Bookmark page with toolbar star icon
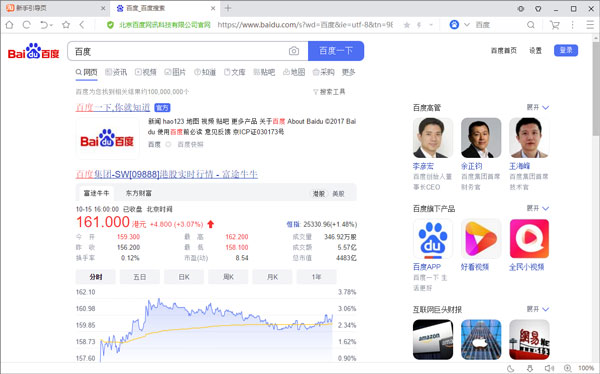Image resolution: width=600 pixels, height=374 pixels. (66, 25)
